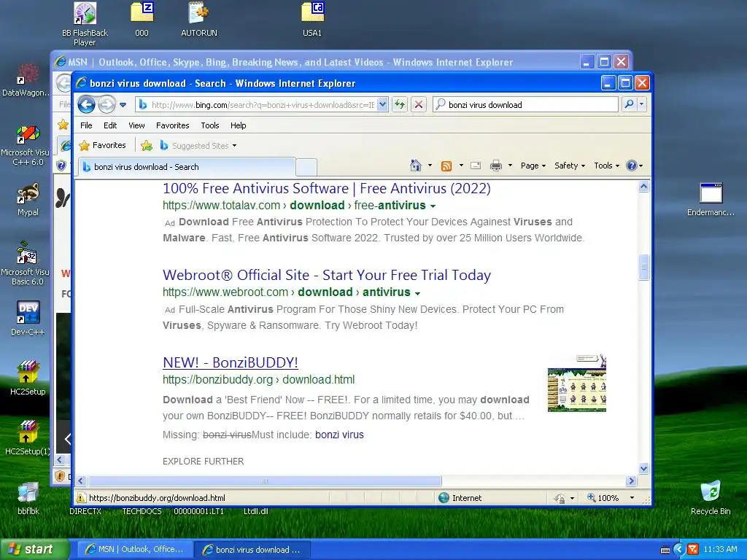Click the search box containing bonzi virus download

(526, 105)
